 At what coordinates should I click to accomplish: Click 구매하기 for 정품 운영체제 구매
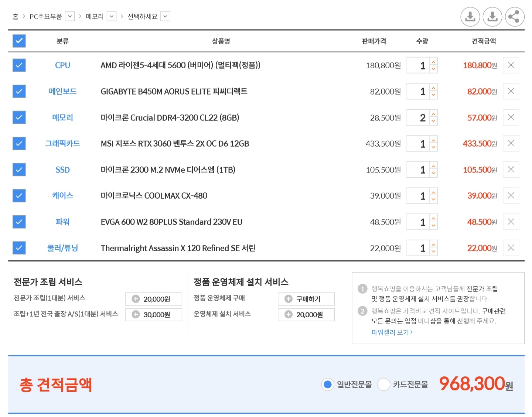tap(306, 299)
